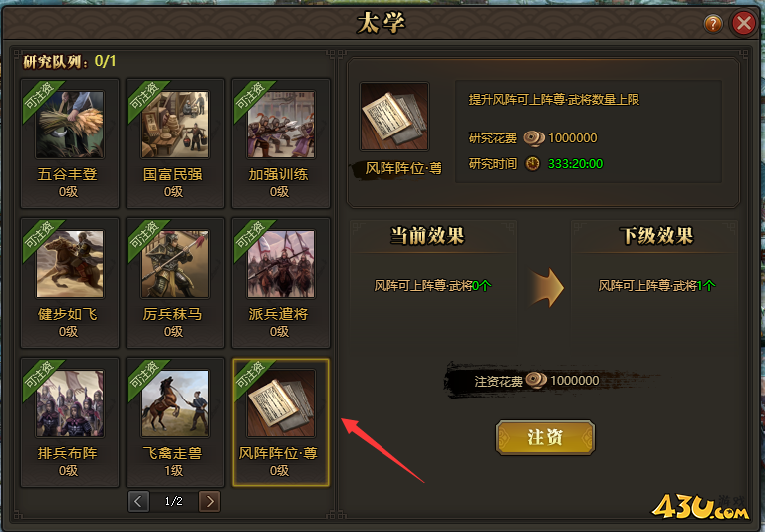Click the 研究时间 clock icon

point(532,164)
